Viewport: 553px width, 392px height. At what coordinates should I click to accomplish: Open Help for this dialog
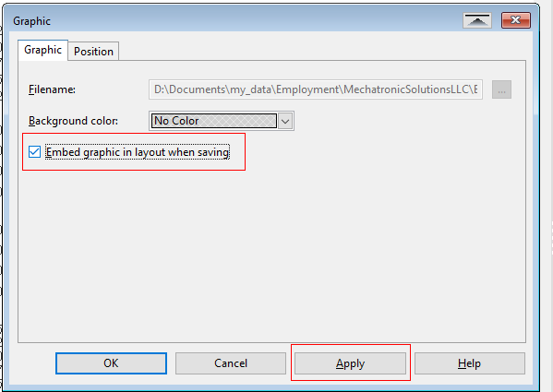point(469,363)
